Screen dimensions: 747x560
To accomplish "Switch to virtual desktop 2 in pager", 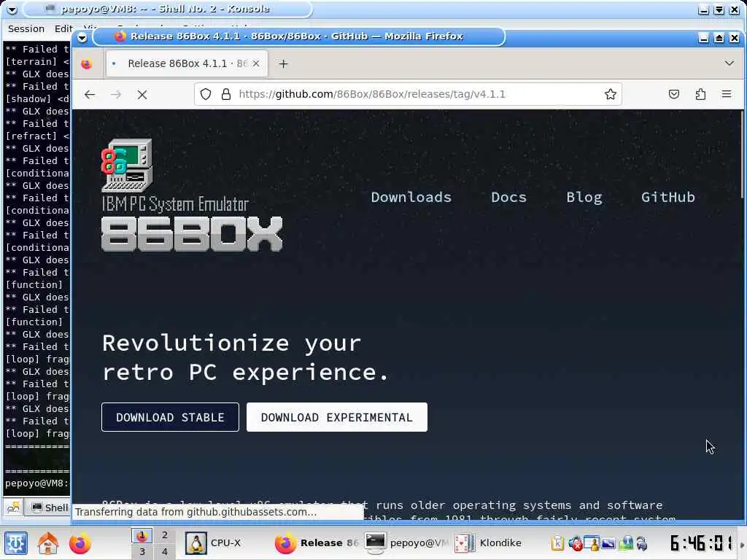I will (x=164, y=535).
